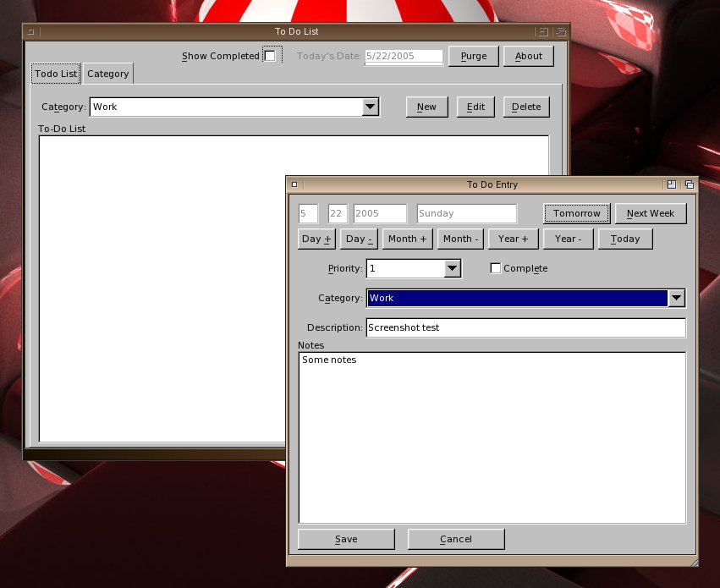720x588 pixels.
Task: Click the Year - button
Action: (x=568, y=239)
